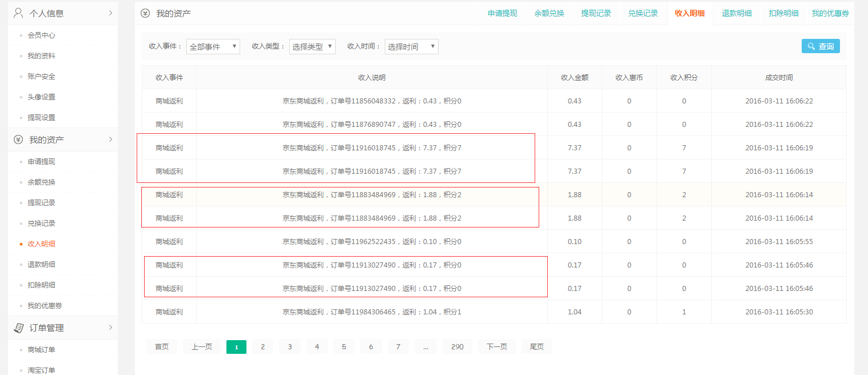868x375 pixels.
Task: Go to page 290 in pagination
Action: click(x=457, y=346)
